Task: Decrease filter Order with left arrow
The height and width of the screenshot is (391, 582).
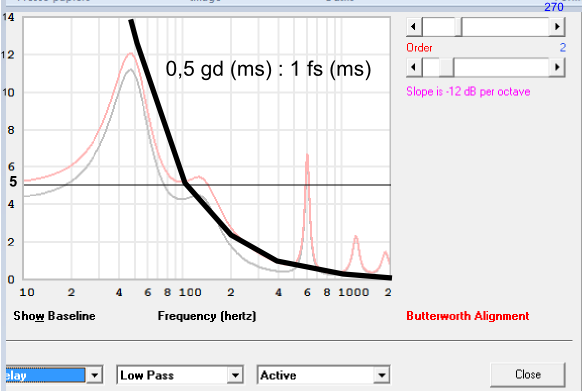Action: 414,68
